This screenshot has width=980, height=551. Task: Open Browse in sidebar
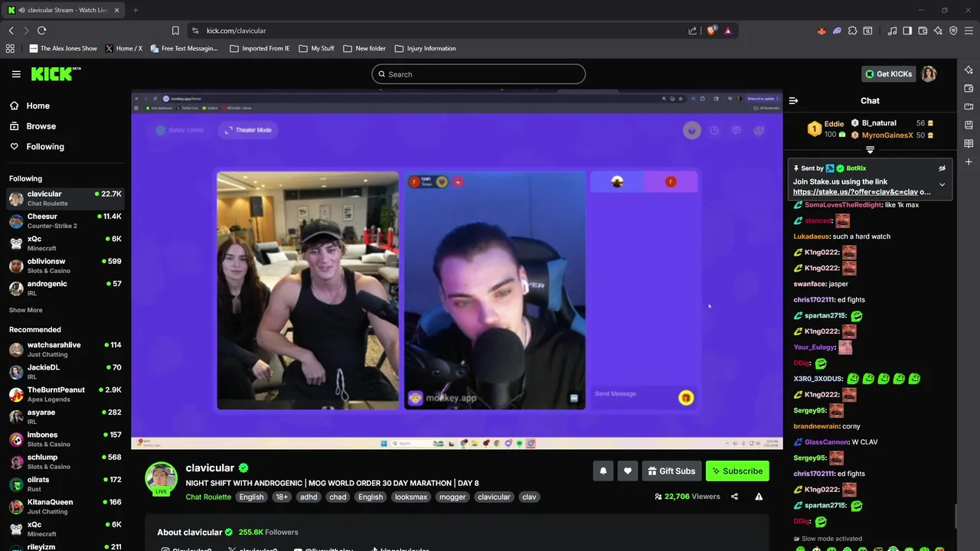(65, 126)
